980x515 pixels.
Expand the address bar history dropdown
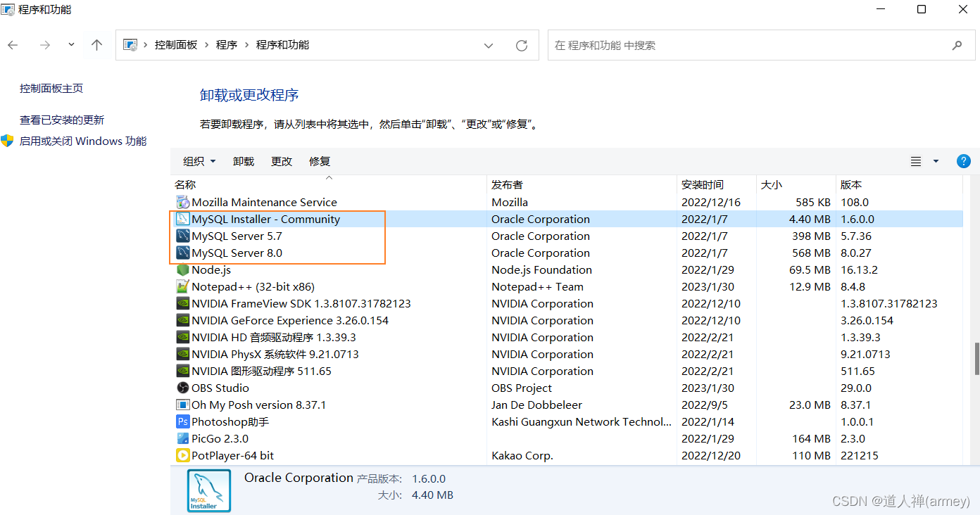(489, 46)
